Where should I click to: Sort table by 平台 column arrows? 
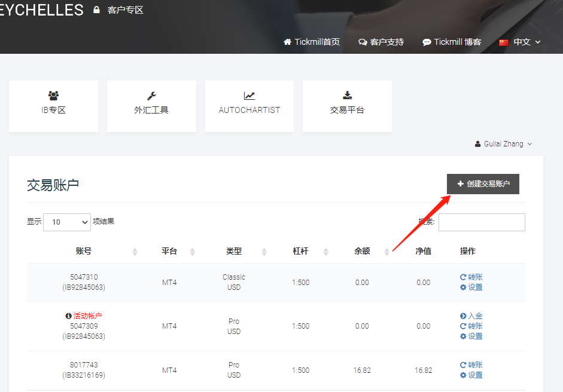click(x=192, y=252)
